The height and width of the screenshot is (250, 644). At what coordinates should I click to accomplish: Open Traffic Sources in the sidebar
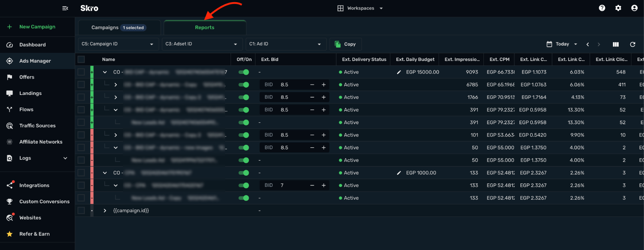click(x=37, y=126)
